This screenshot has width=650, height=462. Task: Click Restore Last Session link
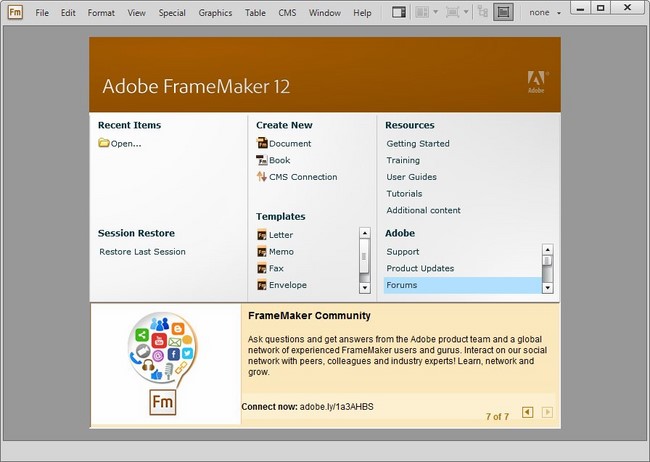point(142,252)
